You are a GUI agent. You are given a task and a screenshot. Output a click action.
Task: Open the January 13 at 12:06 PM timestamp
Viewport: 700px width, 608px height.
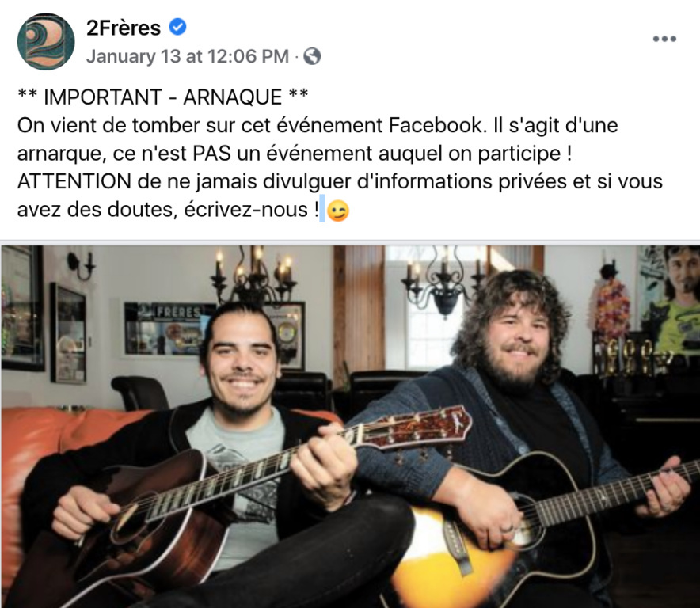188,56
